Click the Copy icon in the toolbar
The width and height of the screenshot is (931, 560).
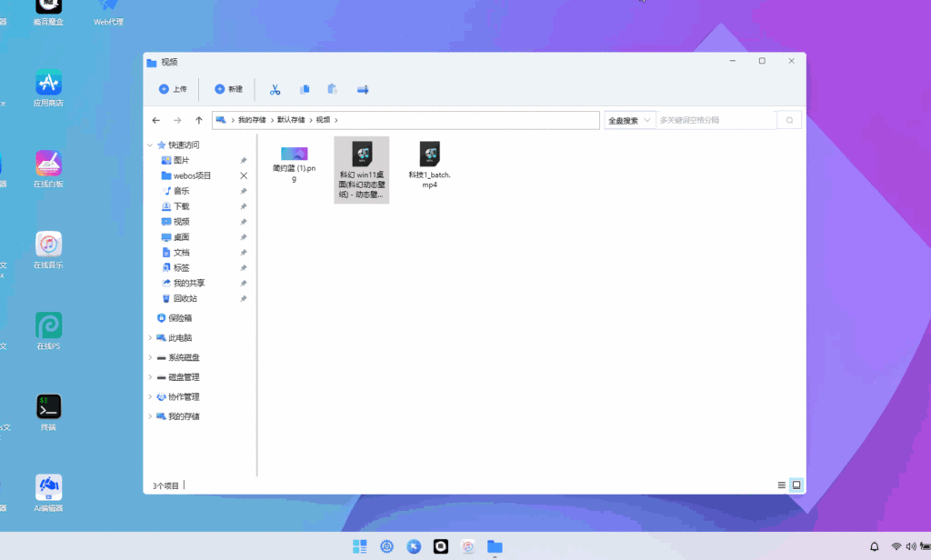pyautogui.click(x=304, y=88)
